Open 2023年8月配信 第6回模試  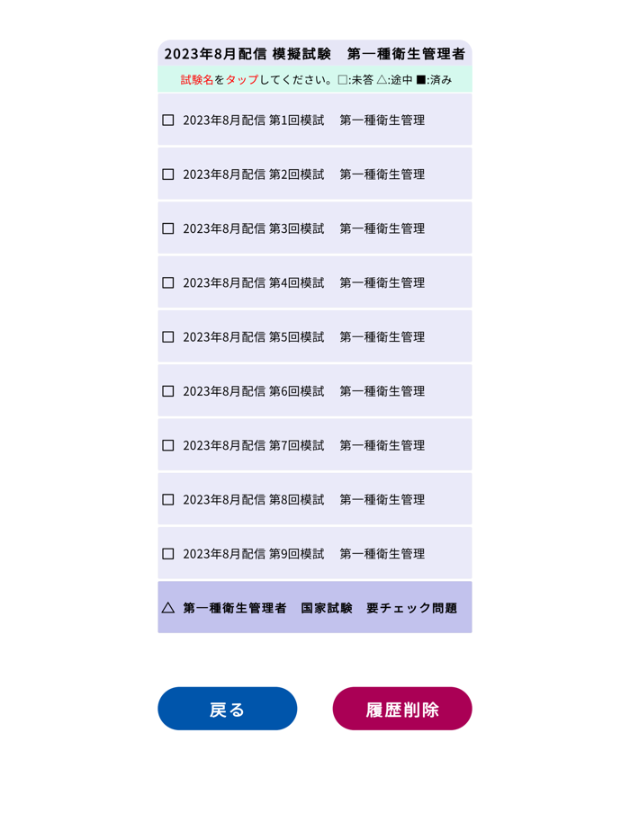[303, 390]
